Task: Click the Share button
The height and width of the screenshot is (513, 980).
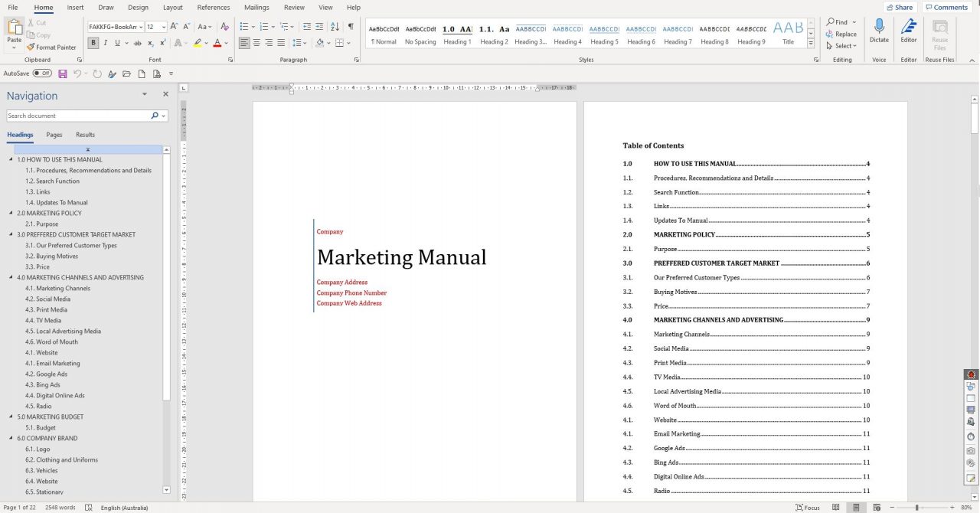Action: 899,7
